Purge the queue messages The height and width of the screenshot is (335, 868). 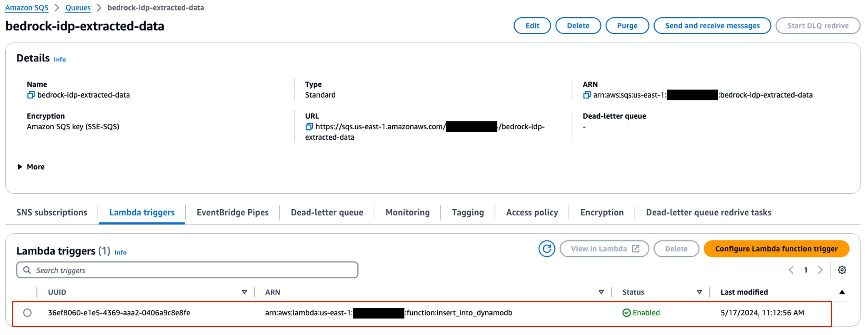627,26
